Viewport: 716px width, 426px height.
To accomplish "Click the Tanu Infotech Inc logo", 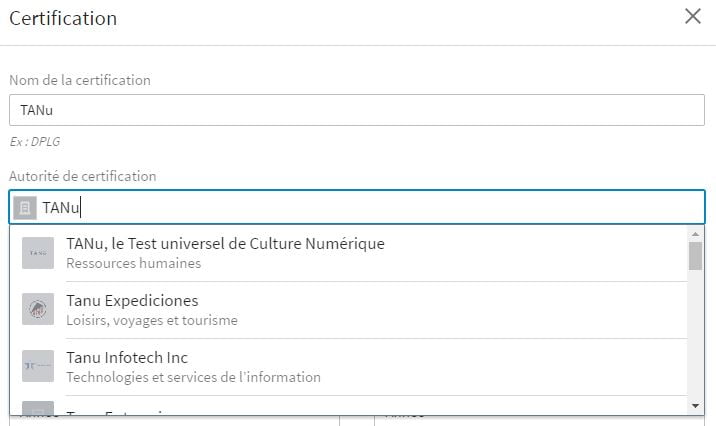I will [x=38, y=367].
